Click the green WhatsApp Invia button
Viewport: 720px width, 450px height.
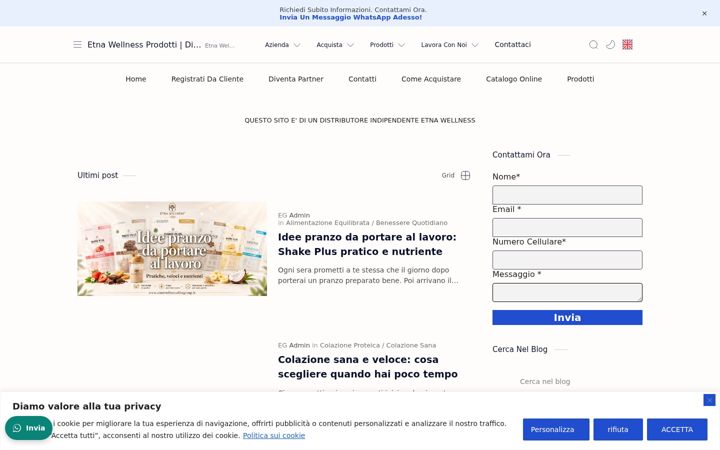pos(28,428)
